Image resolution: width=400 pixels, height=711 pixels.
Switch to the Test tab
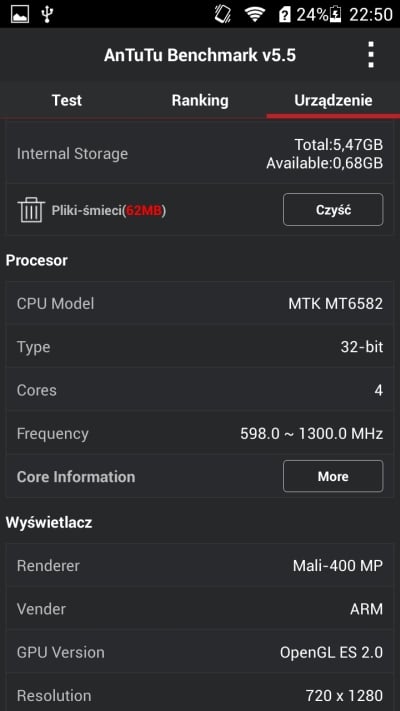point(67,100)
